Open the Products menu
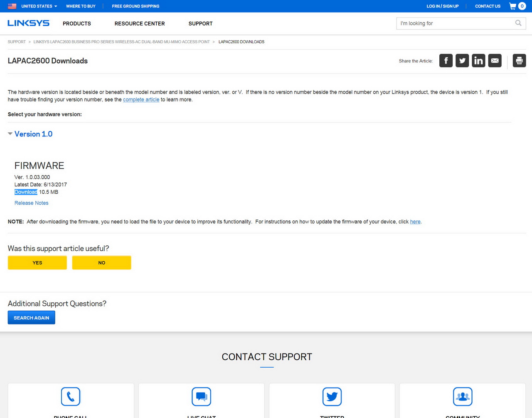This screenshot has height=418, width=532. 77,24
